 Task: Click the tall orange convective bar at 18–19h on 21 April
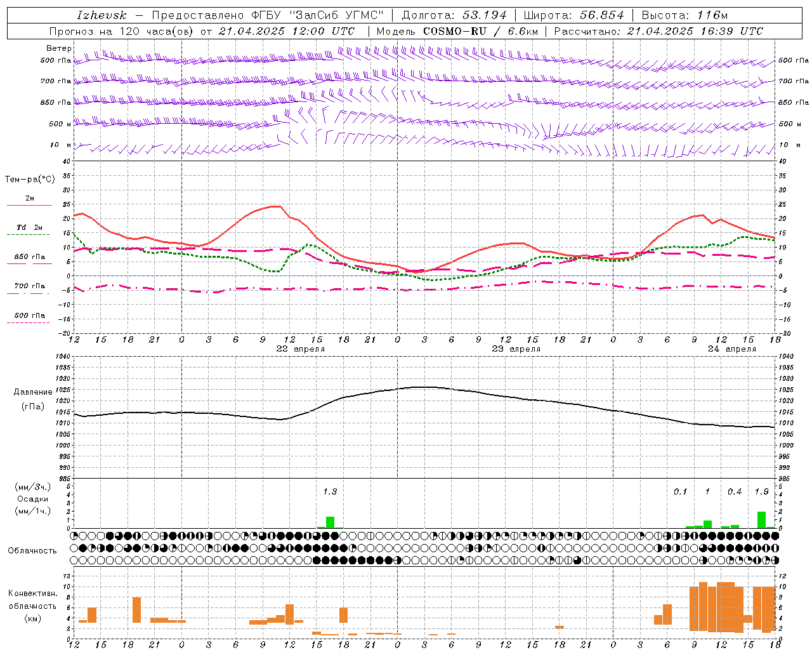tap(136, 610)
